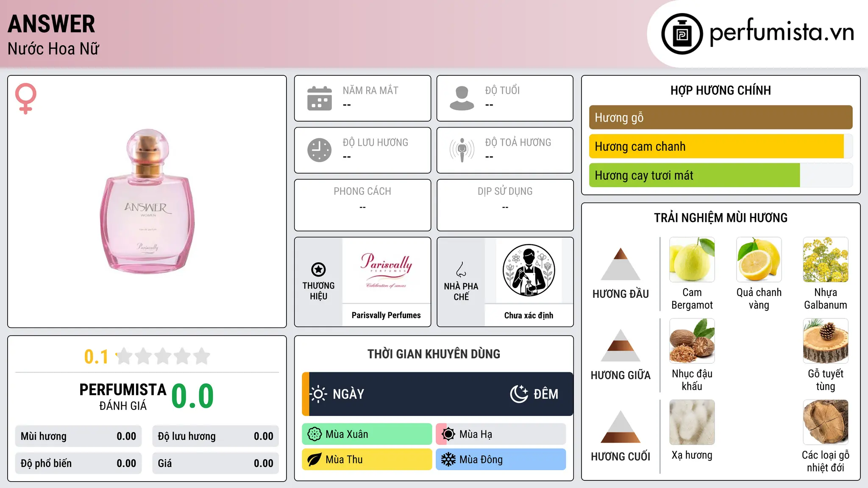Screen dimensions: 868x488
Task: Open the Gỗ tuyết tùng note image
Action: coord(826,341)
